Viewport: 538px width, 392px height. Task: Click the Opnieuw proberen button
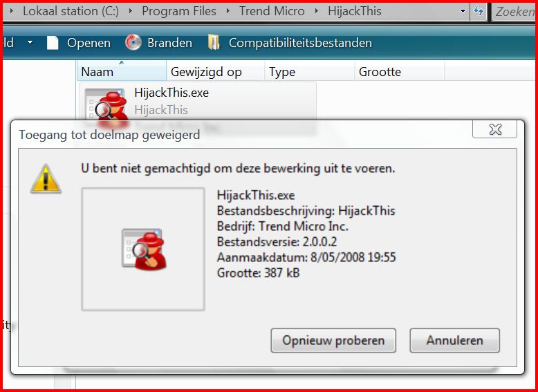[333, 340]
